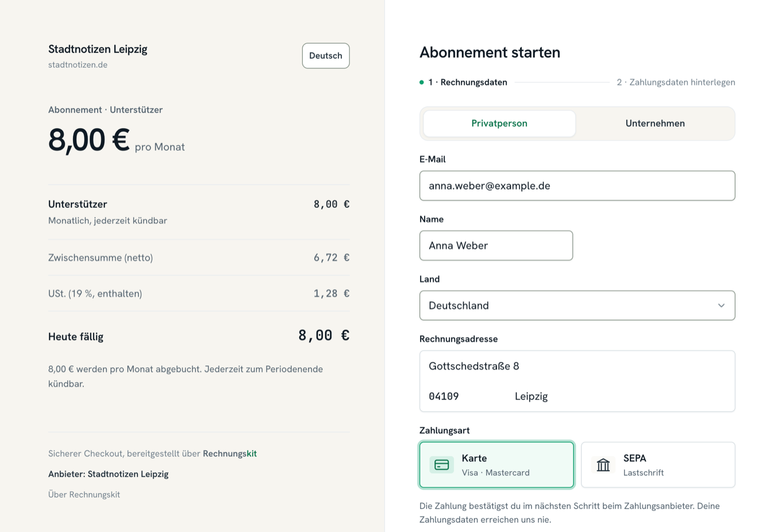Click the Abonnement starten heading
The image size is (770, 532).
tap(490, 52)
